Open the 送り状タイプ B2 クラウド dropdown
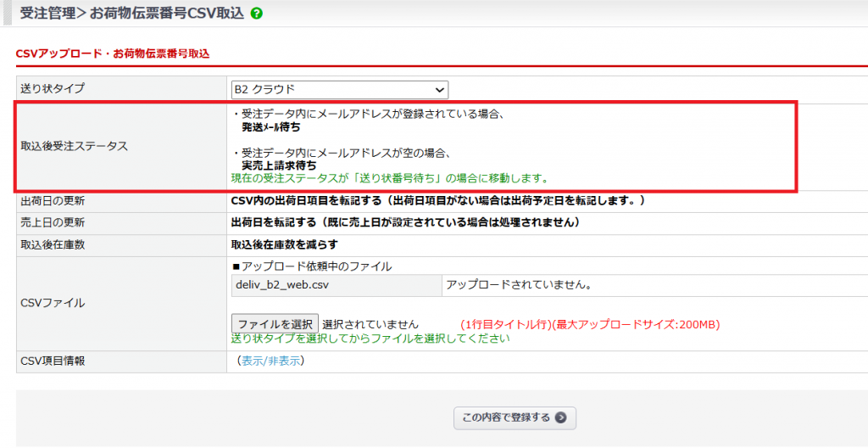The width and height of the screenshot is (868, 448). [x=340, y=89]
